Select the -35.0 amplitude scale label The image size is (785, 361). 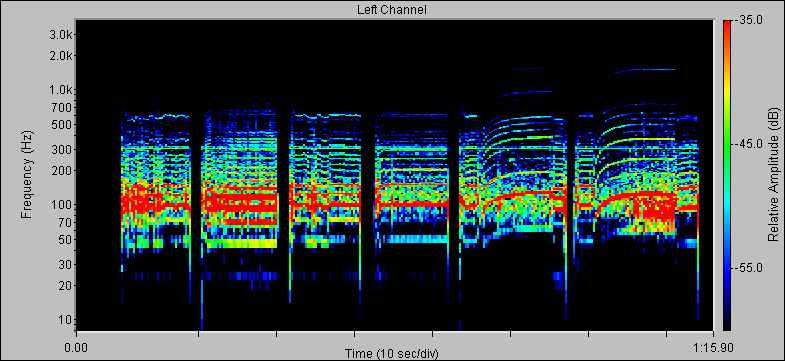(x=748, y=21)
